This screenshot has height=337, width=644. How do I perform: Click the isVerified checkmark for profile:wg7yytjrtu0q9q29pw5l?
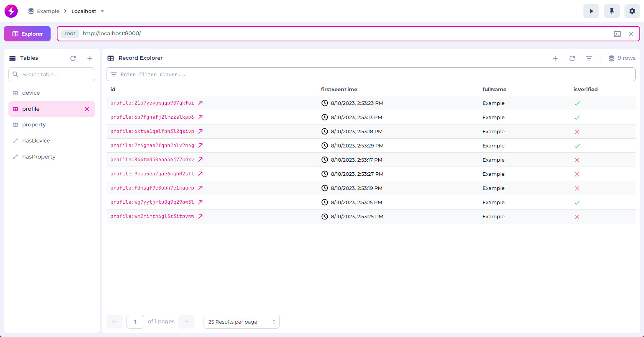(x=577, y=203)
